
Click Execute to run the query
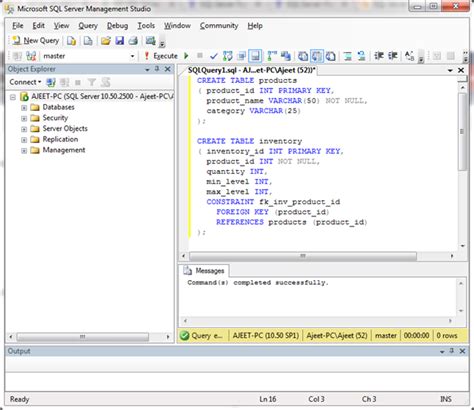coord(161,56)
